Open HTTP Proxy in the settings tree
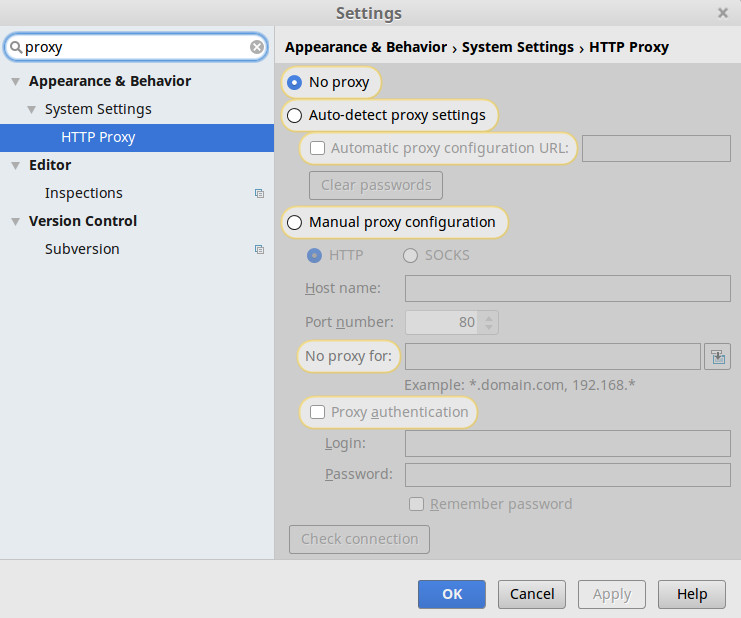 tap(137, 137)
